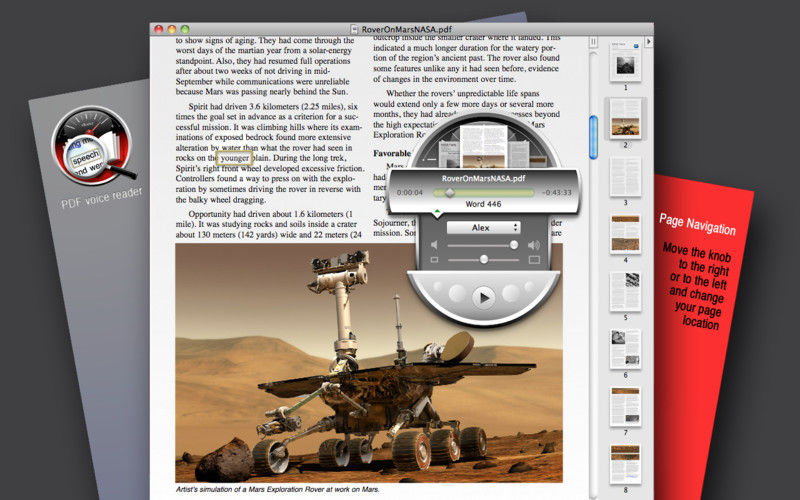Click the Page Navigation heading on the red card
Viewport: 800px width, 500px height.
[x=697, y=224]
